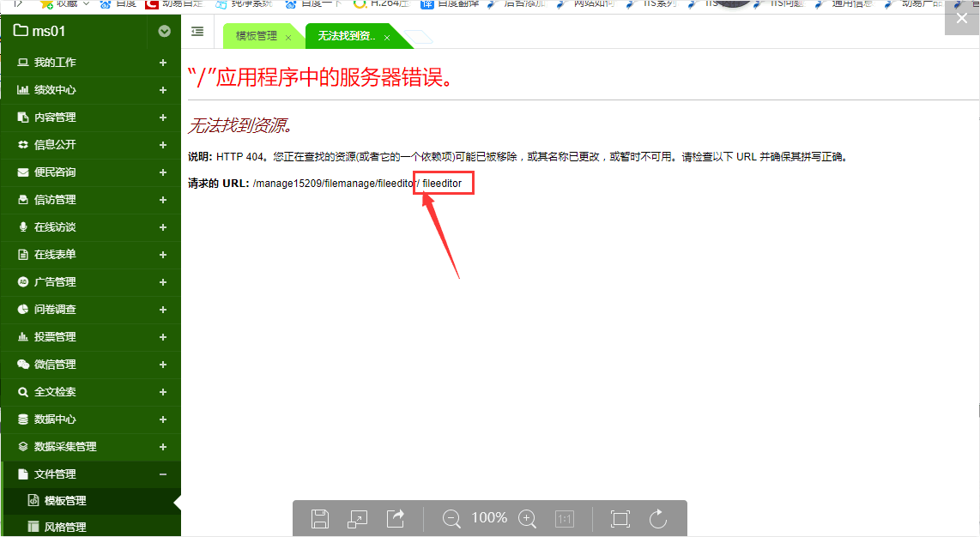980x537 pixels.
Task: Select 模板管理 under 文件管理
Action: tap(65, 501)
